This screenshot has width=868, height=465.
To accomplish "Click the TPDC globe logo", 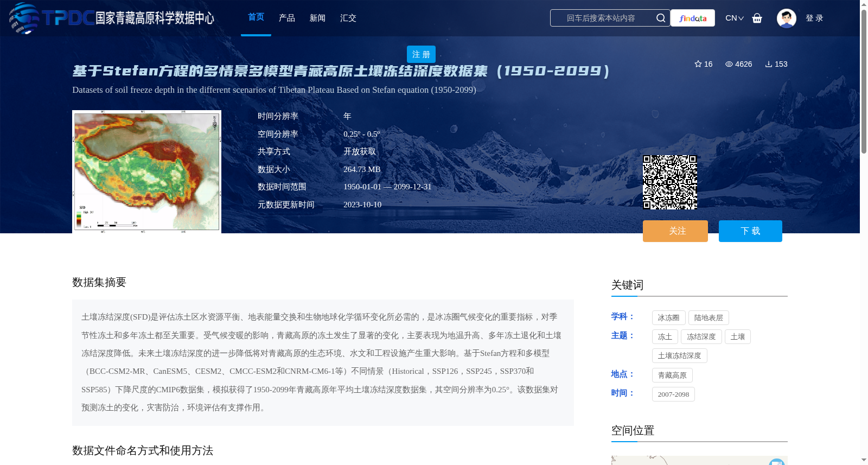I will click(24, 18).
